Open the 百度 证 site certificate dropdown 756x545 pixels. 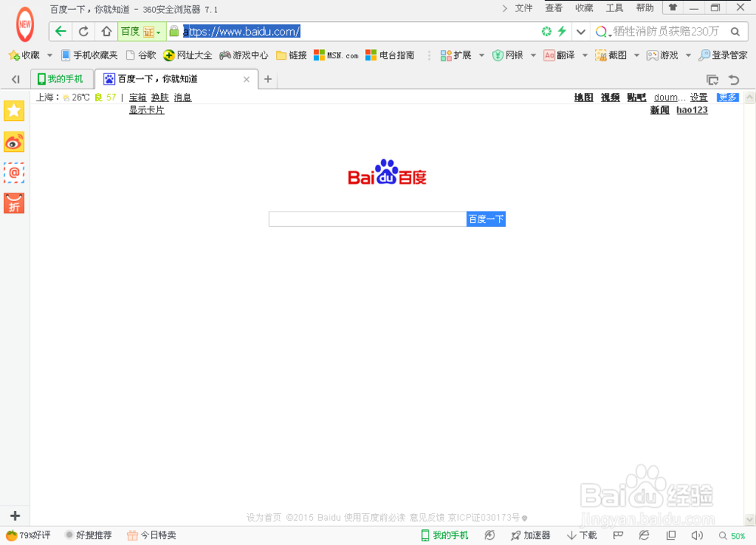click(141, 31)
